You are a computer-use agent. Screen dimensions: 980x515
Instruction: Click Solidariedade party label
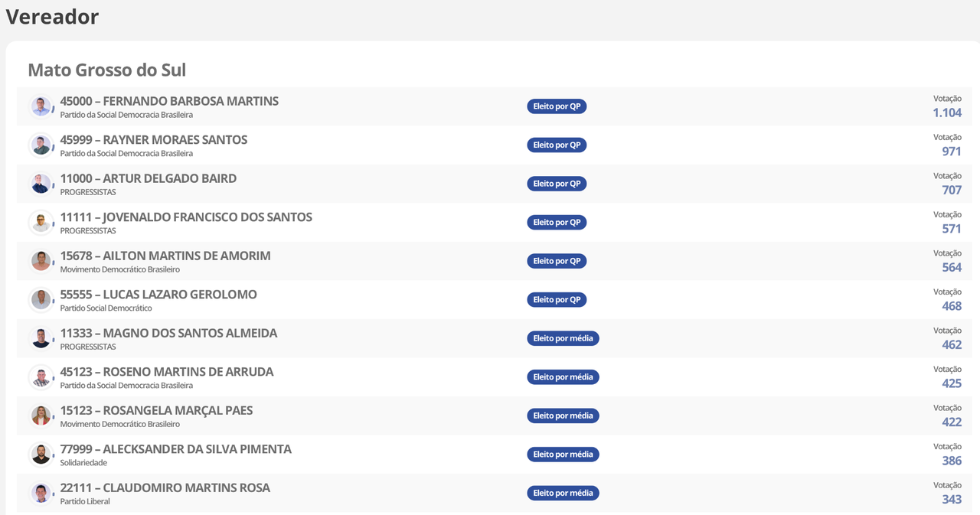click(83, 463)
